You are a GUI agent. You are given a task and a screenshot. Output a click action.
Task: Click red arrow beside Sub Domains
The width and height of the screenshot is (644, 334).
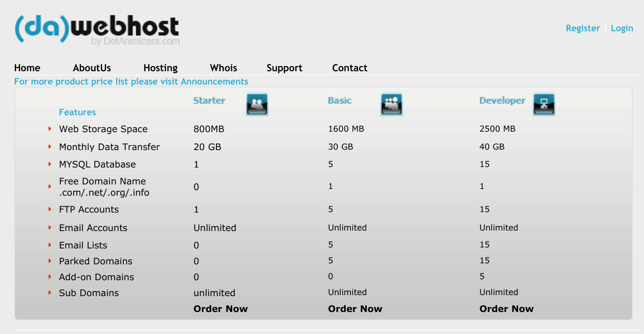pyautogui.click(x=50, y=293)
